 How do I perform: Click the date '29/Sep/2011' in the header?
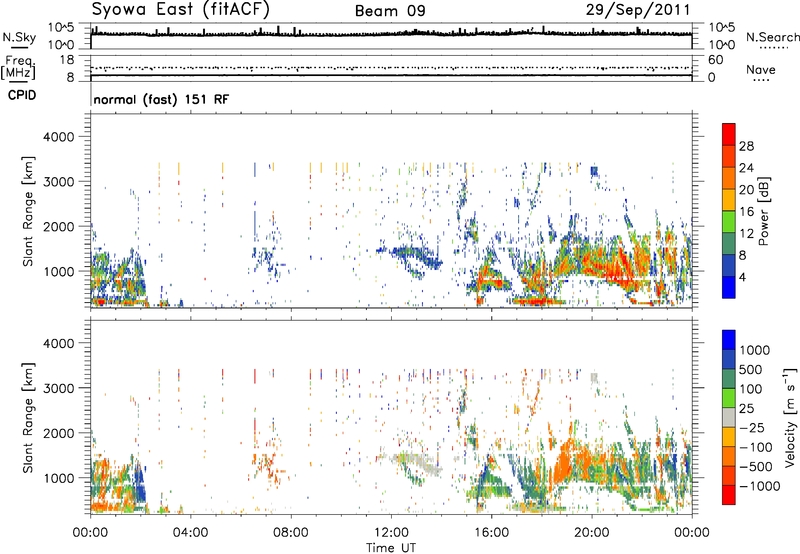click(638, 10)
